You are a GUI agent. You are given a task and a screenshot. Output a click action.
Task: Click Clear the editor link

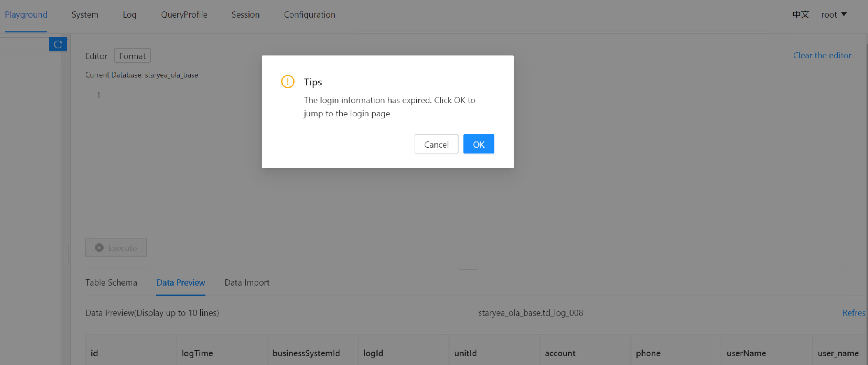coord(822,55)
